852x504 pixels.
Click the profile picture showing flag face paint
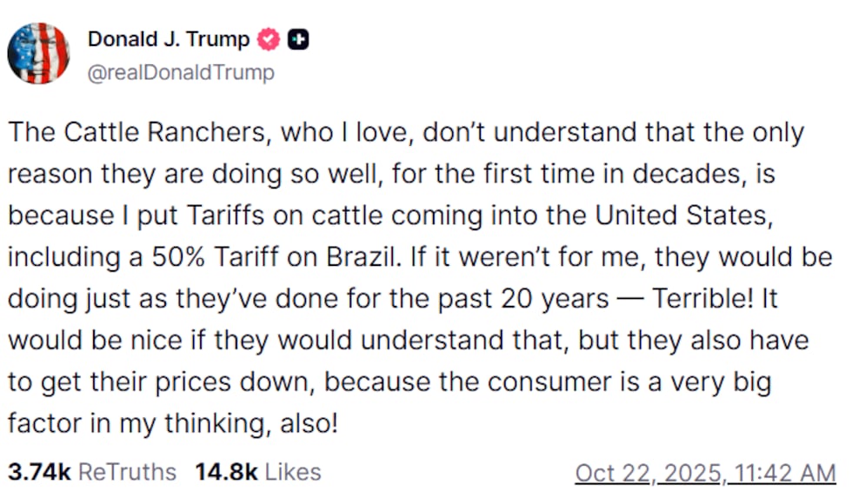(38, 52)
